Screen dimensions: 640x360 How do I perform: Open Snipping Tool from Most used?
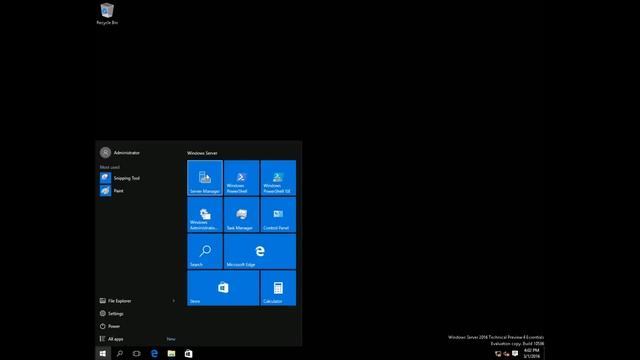(x=138, y=178)
